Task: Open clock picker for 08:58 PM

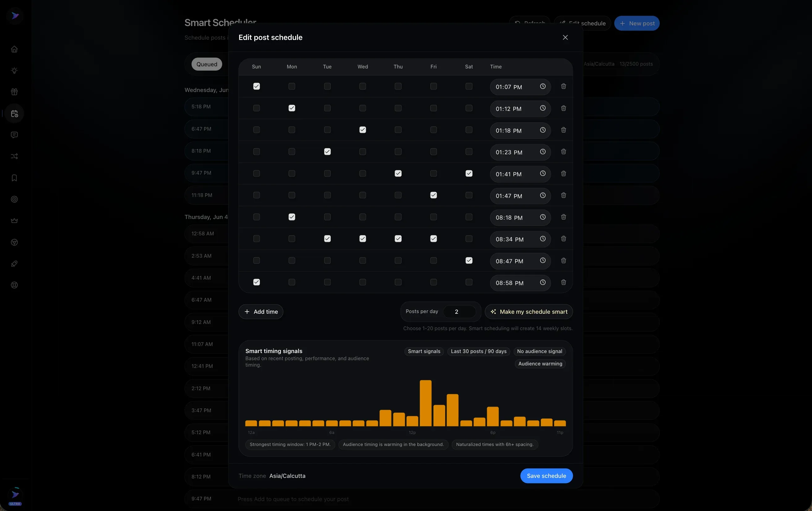Action: coord(542,282)
